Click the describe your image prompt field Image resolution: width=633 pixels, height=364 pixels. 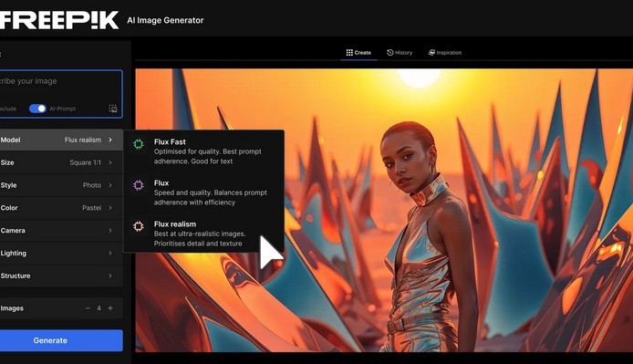click(x=61, y=94)
